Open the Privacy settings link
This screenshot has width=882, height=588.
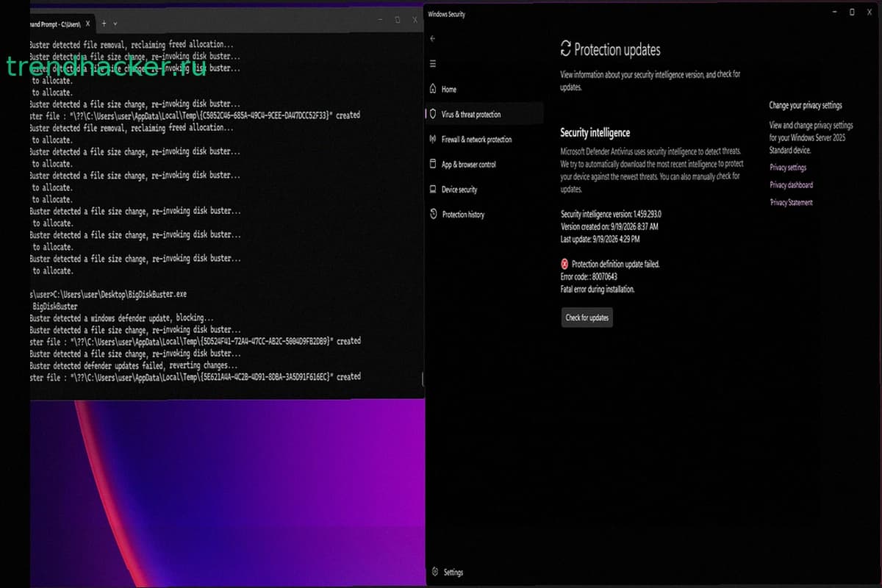pos(788,168)
